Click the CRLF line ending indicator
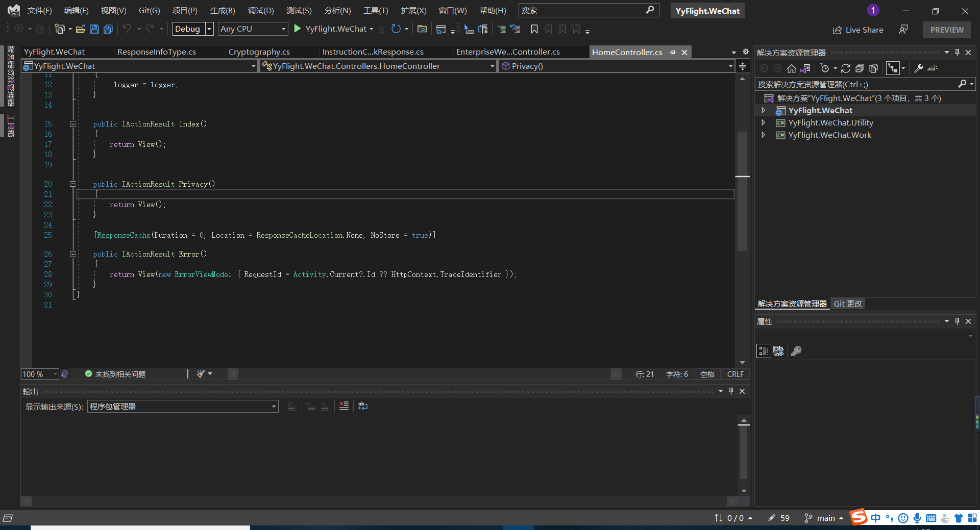The width and height of the screenshot is (980, 530). [x=735, y=374]
